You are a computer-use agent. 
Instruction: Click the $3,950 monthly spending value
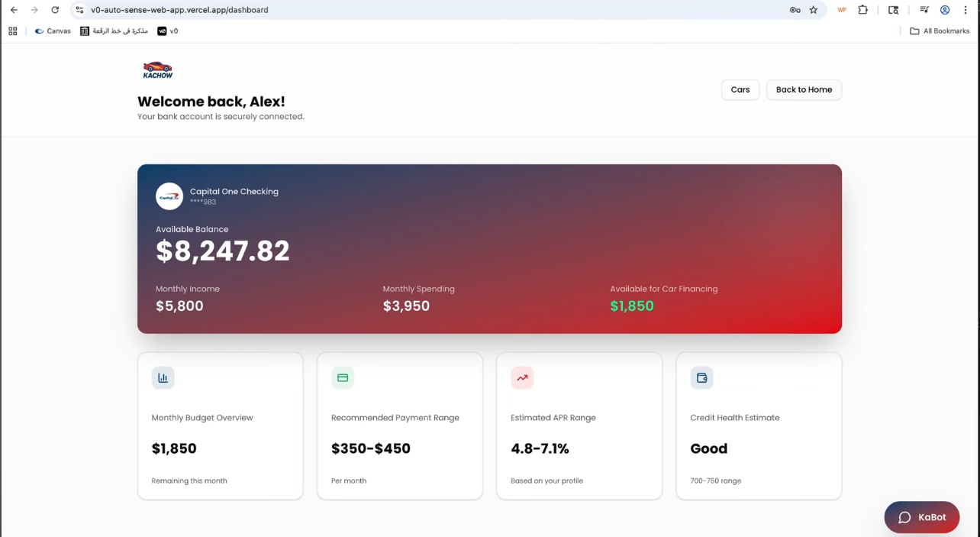(406, 306)
